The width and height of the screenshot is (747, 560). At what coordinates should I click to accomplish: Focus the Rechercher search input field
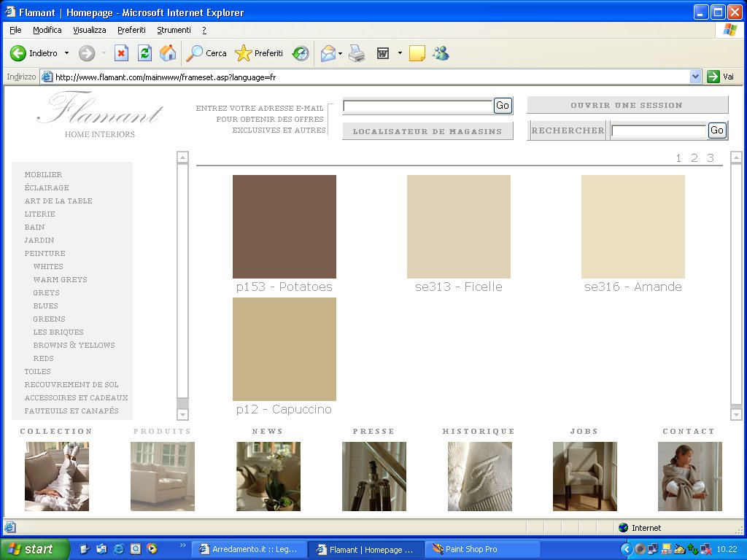point(659,131)
